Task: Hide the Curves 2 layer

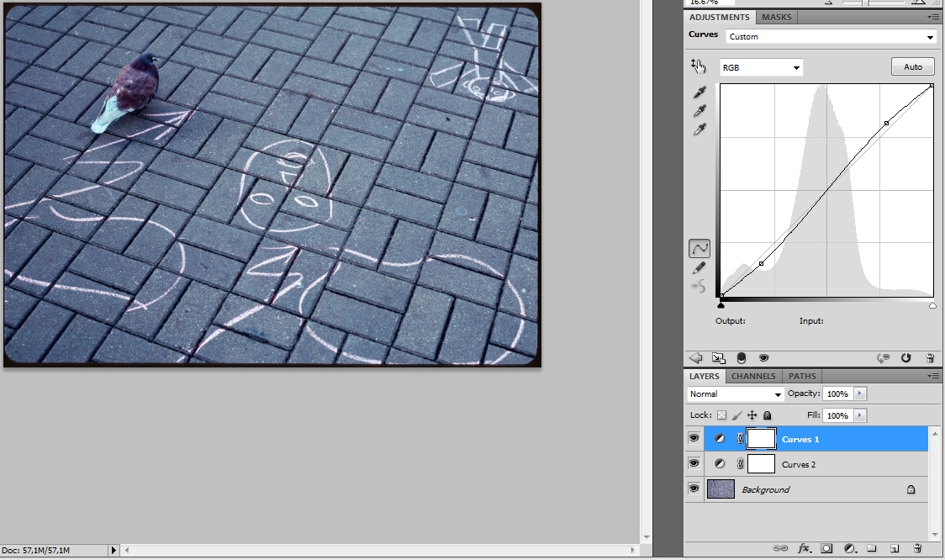Action: click(694, 463)
